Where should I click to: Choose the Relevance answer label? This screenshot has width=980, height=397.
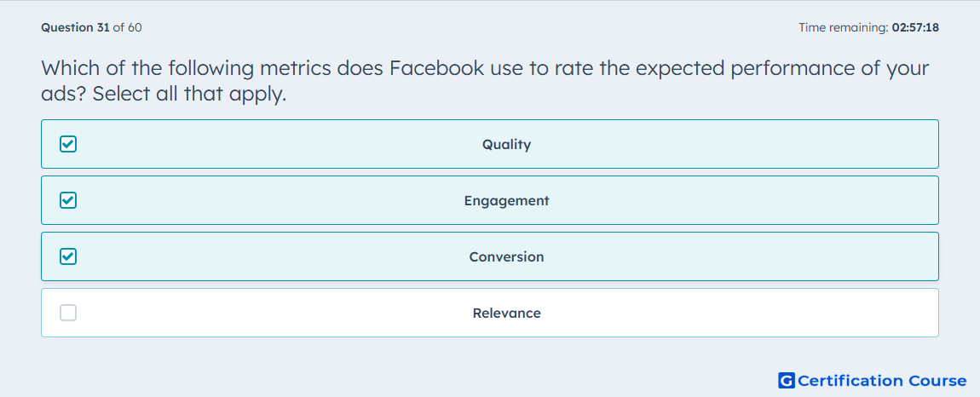point(506,313)
